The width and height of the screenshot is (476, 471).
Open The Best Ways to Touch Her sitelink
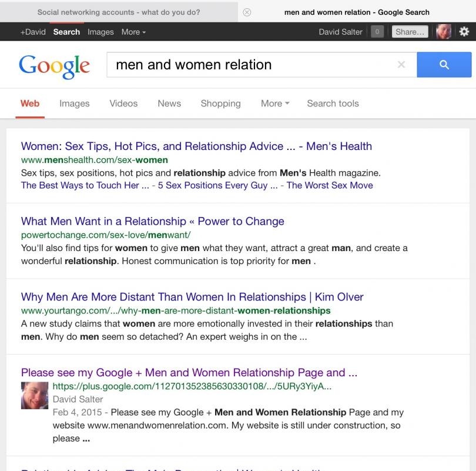pyautogui.click(x=85, y=186)
